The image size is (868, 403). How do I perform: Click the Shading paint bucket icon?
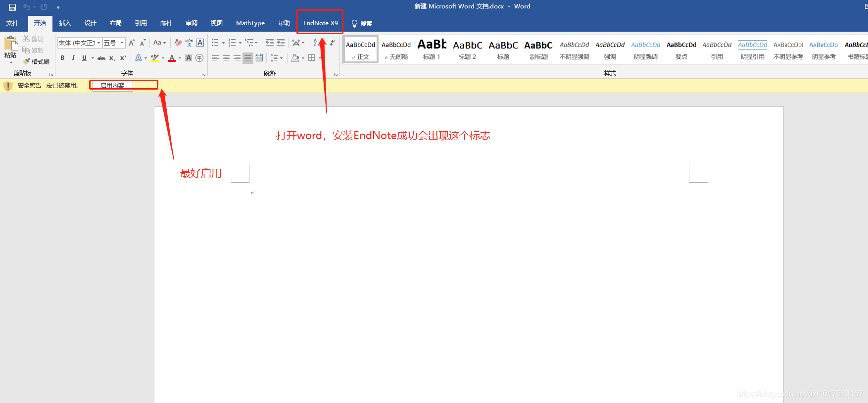coord(295,58)
